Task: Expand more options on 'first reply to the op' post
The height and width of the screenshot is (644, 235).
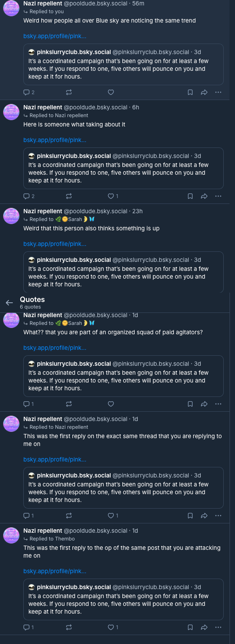Action: pyautogui.click(x=218, y=627)
